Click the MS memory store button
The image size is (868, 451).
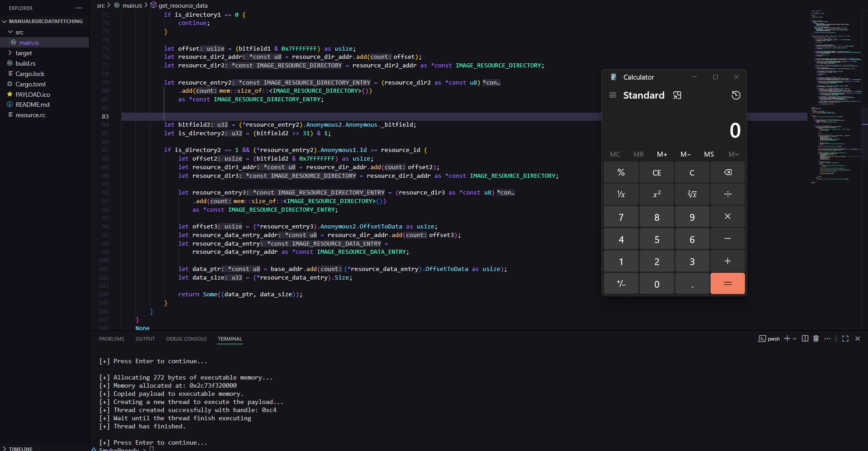pos(709,154)
